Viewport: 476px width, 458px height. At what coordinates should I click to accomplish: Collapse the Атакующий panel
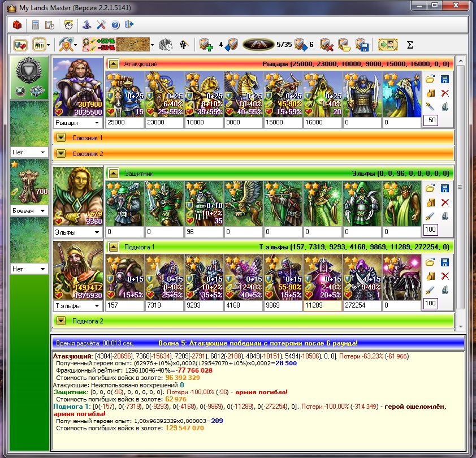(114, 64)
